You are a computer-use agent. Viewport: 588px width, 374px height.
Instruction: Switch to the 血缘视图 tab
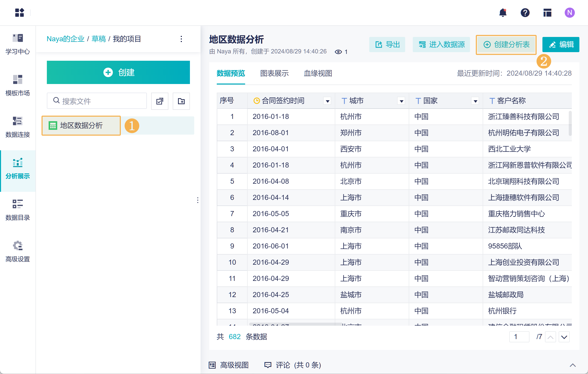point(318,73)
